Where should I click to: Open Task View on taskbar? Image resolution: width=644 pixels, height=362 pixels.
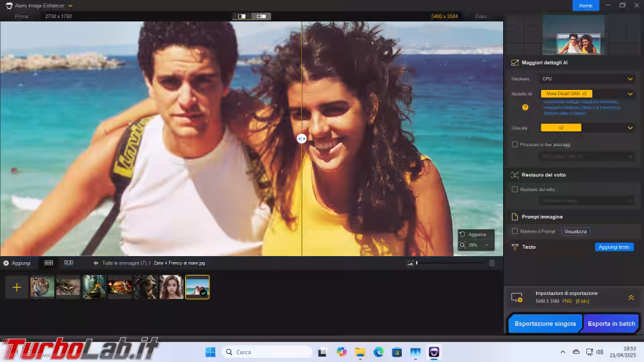click(322, 352)
